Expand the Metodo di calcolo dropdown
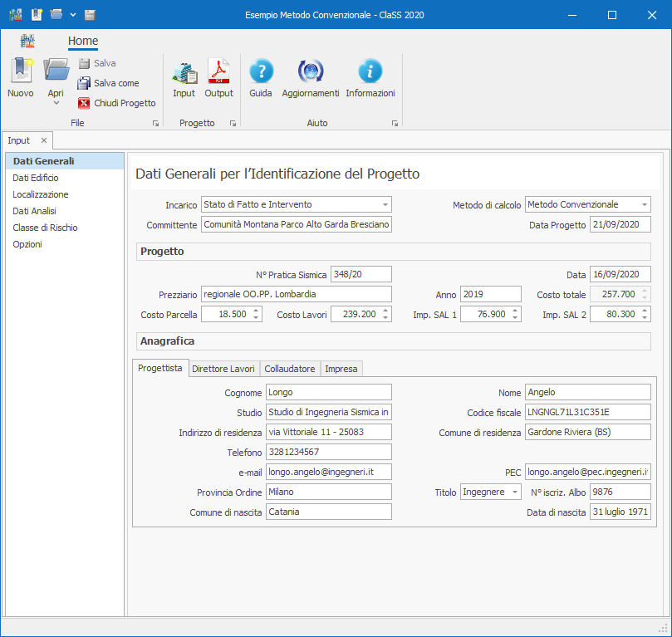 644,204
